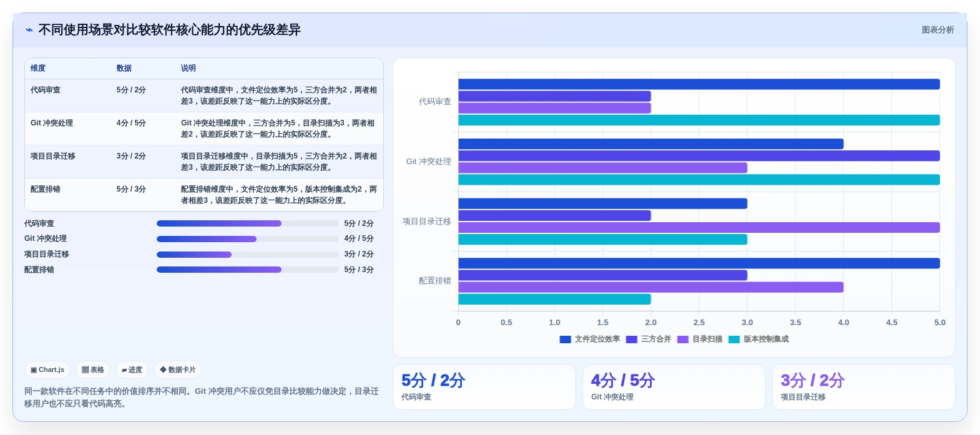
Task: Click the 4分 / 5分 Git 冲突处理 stat card
Action: pos(674,387)
